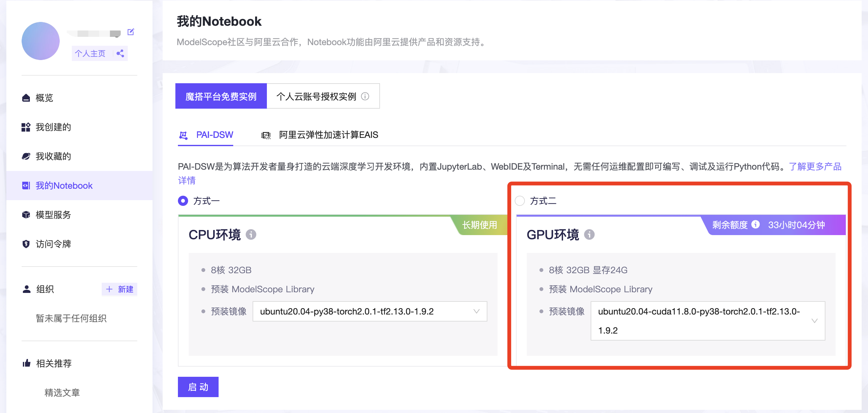Open GPU 预装镜像 cuda11.8.0 dropdown
This screenshot has width=868, height=413.
coord(708,321)
